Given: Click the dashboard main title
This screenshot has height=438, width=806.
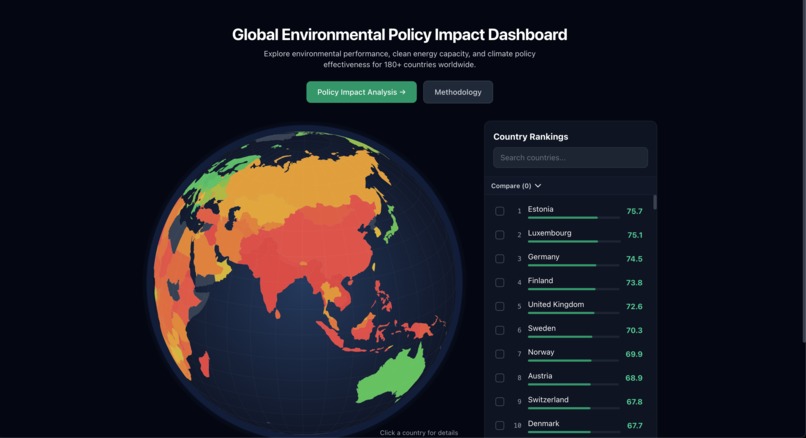Looking at the screenshot, I should click(399, 34).
